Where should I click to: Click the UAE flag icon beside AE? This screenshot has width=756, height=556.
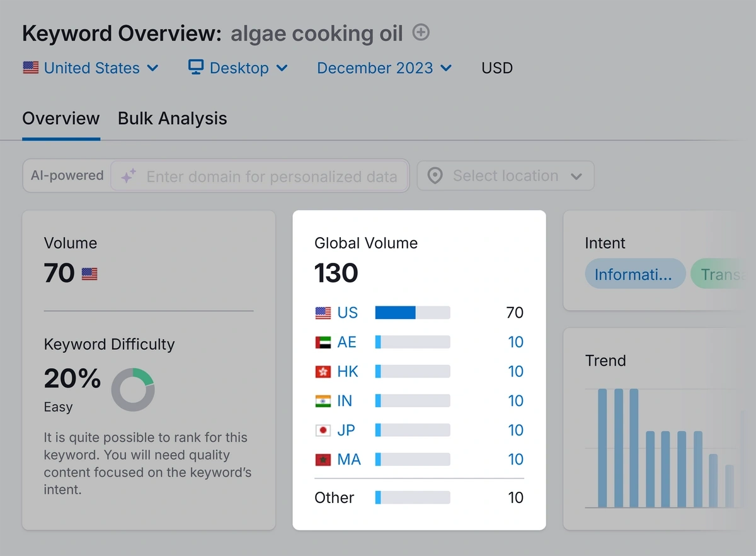point(323,342)
